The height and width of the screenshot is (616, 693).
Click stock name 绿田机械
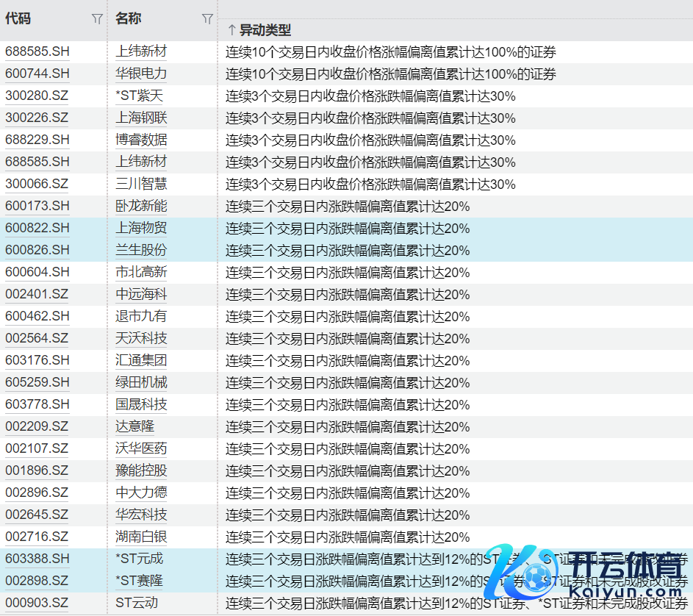tap(141, 383)
